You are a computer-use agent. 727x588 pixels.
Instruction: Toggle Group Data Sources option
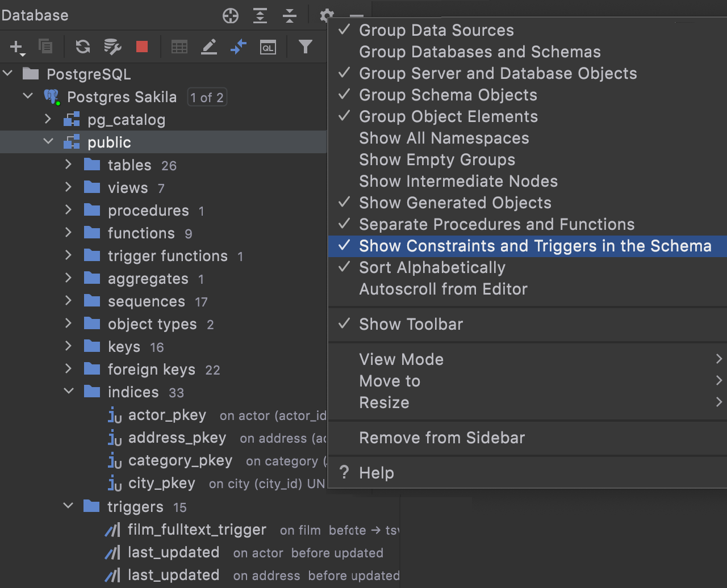point(436,30)
